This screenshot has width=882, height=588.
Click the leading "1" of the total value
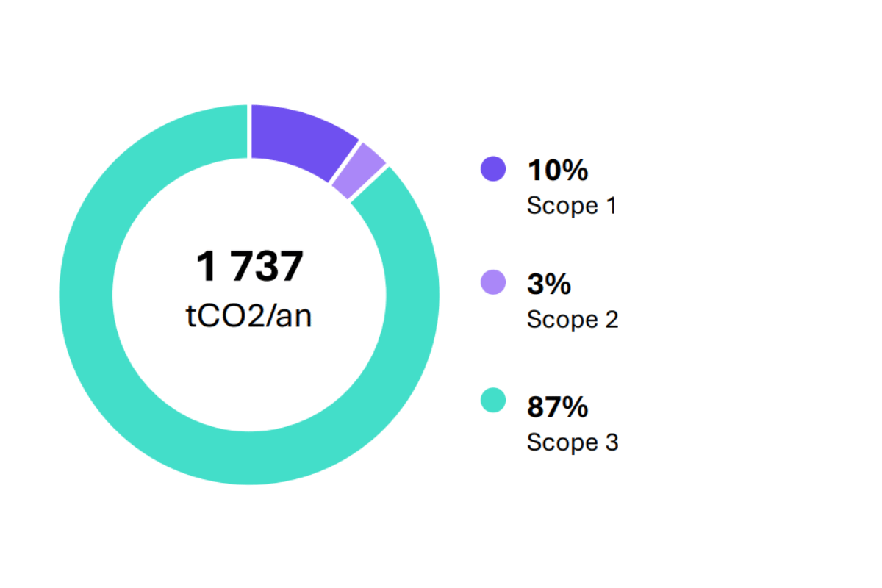coord(206,267)
